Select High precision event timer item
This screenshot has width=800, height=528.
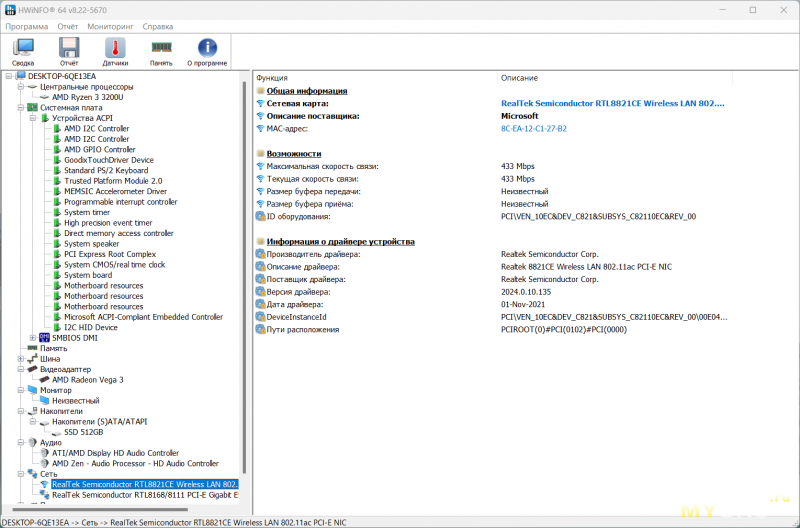click(x=108, y=223)
